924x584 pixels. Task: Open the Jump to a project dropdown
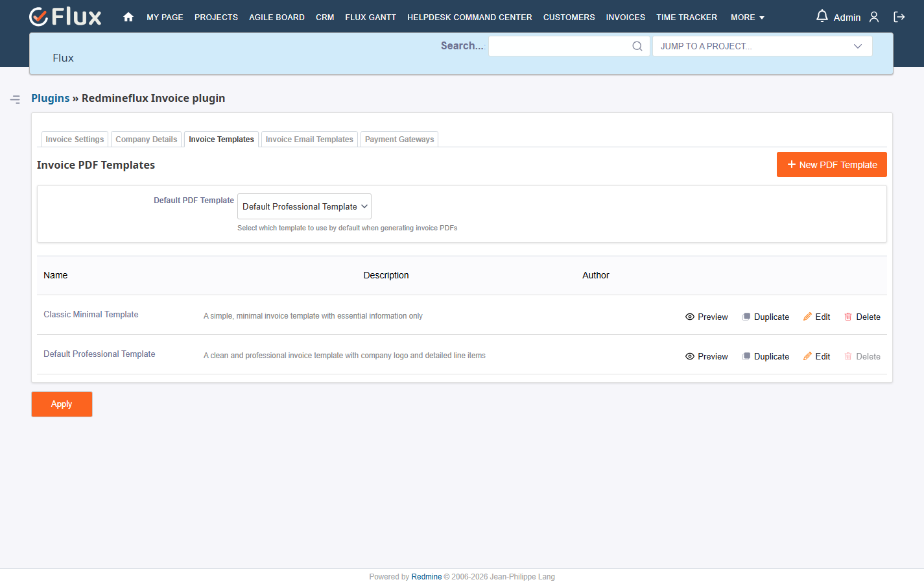[762, 46]
